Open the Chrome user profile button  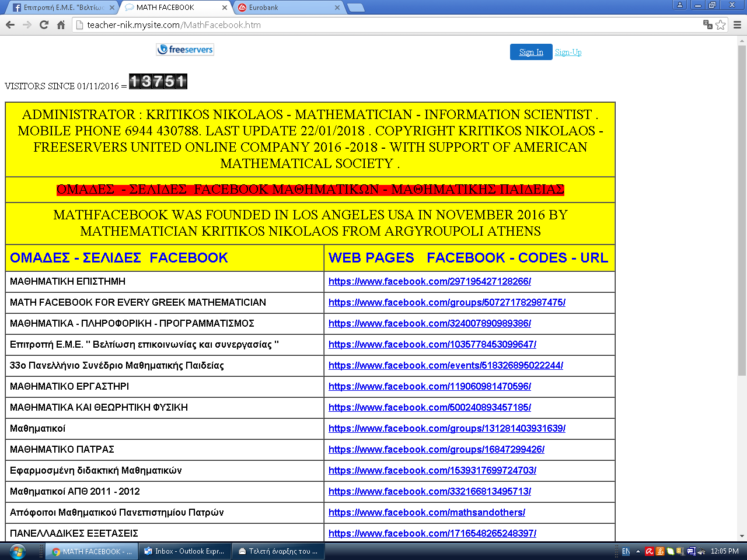pyautogui.click(x=680, y=5)
